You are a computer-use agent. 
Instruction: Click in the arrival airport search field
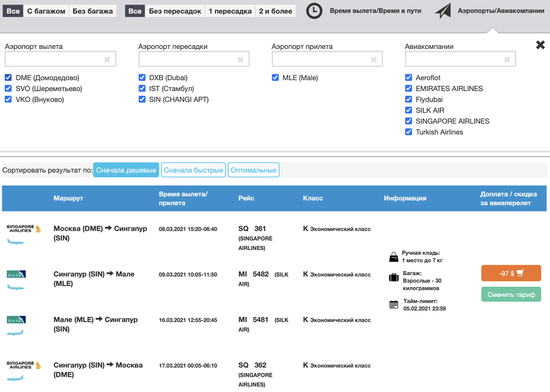point(321,59)
